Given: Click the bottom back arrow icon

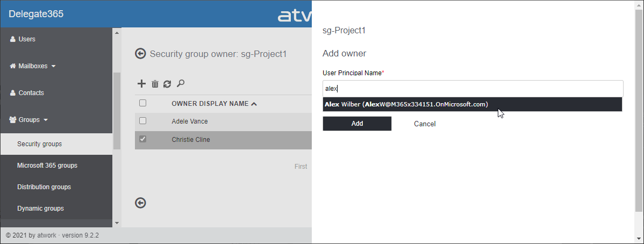Looking at the screenshot, I should pyautogui.click(x=141, y=203).
